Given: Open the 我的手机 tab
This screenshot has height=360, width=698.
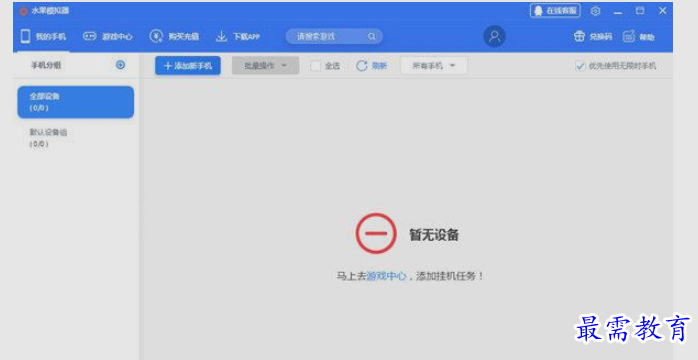Looking at the screenshot, I should point(43,36).
